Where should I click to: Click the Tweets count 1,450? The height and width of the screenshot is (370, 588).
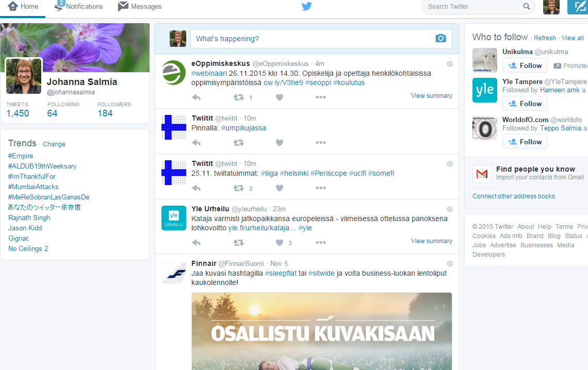18,113
